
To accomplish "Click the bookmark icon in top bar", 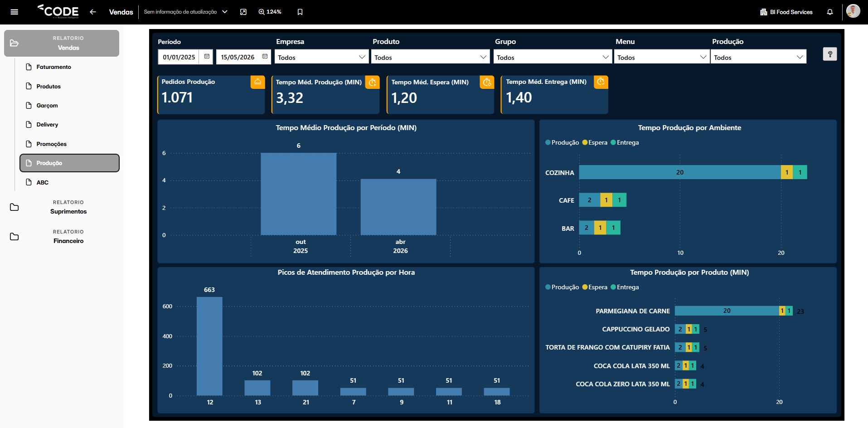I will pyautogui.click(x=300, y=12).
